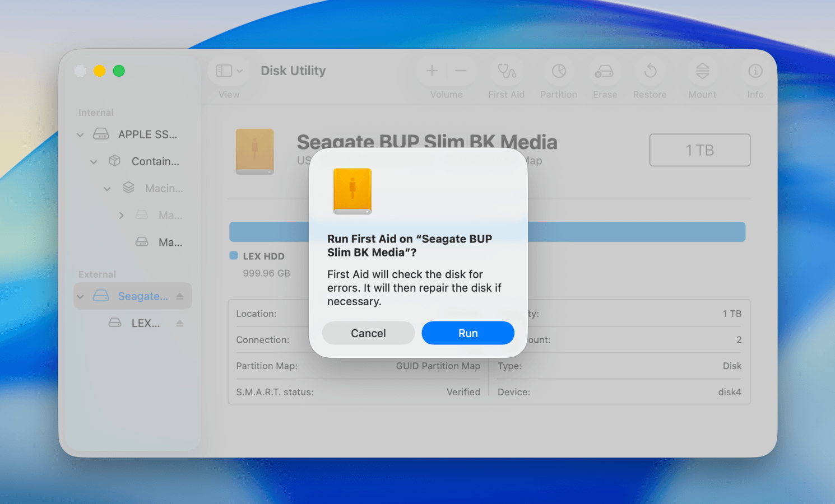Click the Seagate drive icon in sidebar
The width and height of the screenshot is (835, 504).
click(x=101, y=296)
